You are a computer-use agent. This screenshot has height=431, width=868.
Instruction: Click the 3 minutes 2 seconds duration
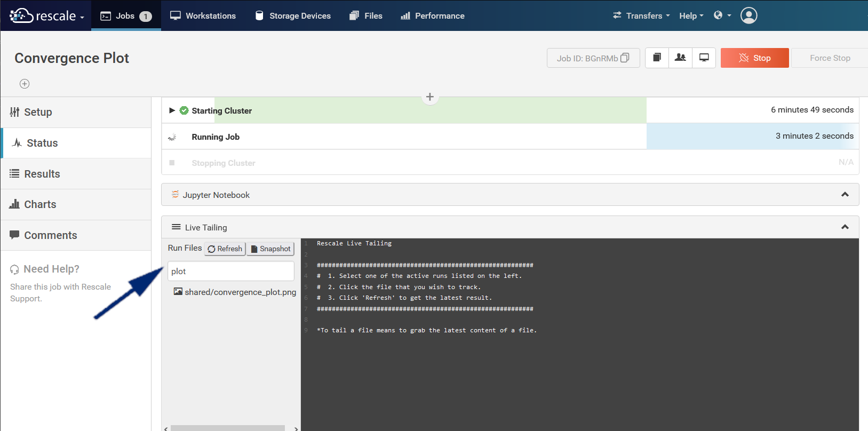[x=815, y=136]
